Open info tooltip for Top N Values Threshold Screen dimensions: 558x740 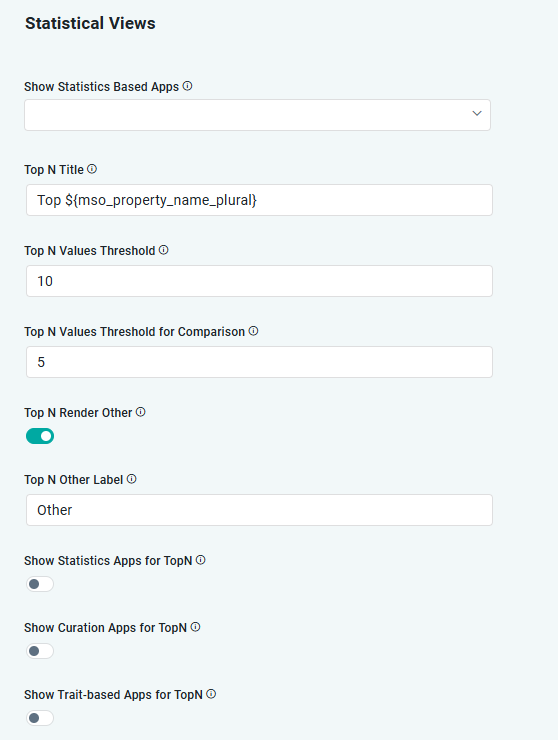coord(163,250)
